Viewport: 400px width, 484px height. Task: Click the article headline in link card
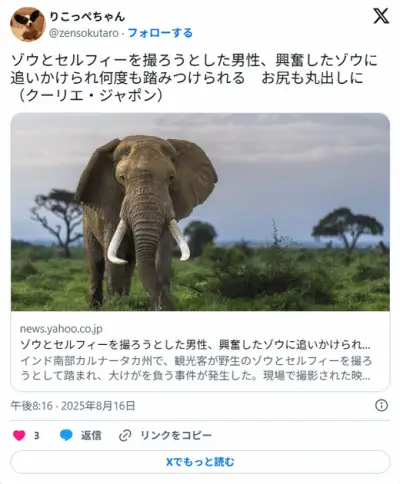pyautogui.click(x=195, y=345)
